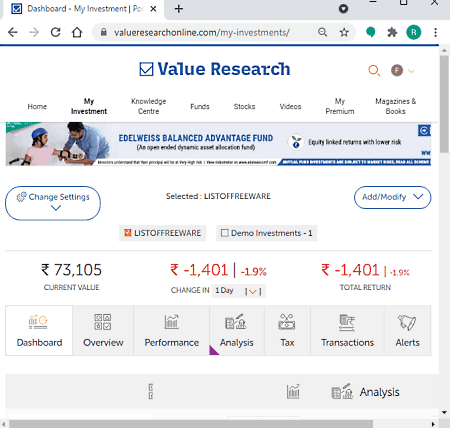450x428 pixels.
Task: Expand the account dropdown chevron
Action: [x=411, y=71]
